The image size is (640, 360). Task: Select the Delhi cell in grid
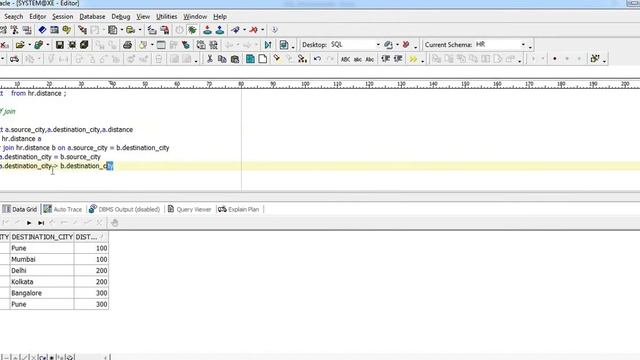tap(42, 271)
